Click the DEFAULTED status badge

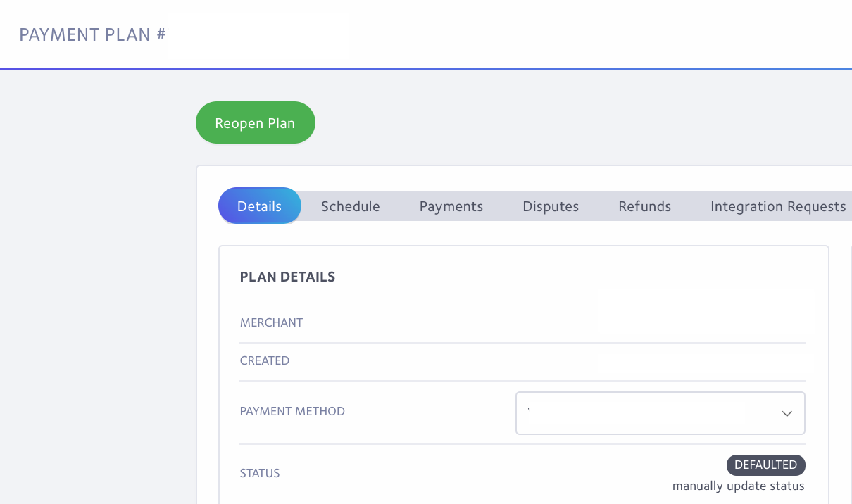click(766, 465)
